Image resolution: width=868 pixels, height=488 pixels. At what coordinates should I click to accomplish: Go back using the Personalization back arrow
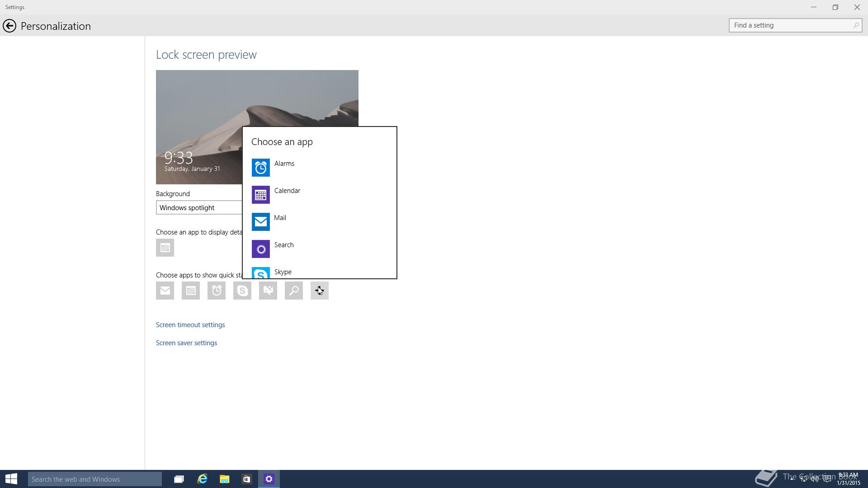(x=9, y=26)
